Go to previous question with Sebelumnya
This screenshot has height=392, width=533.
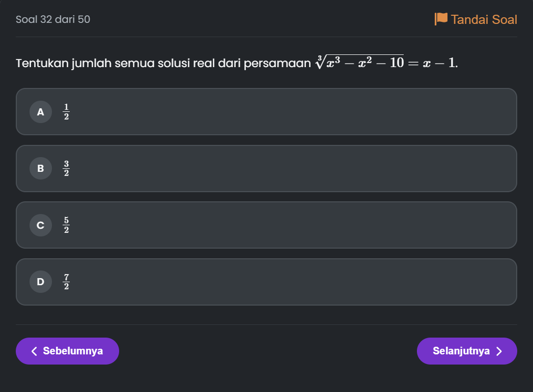tap(67, 351)
